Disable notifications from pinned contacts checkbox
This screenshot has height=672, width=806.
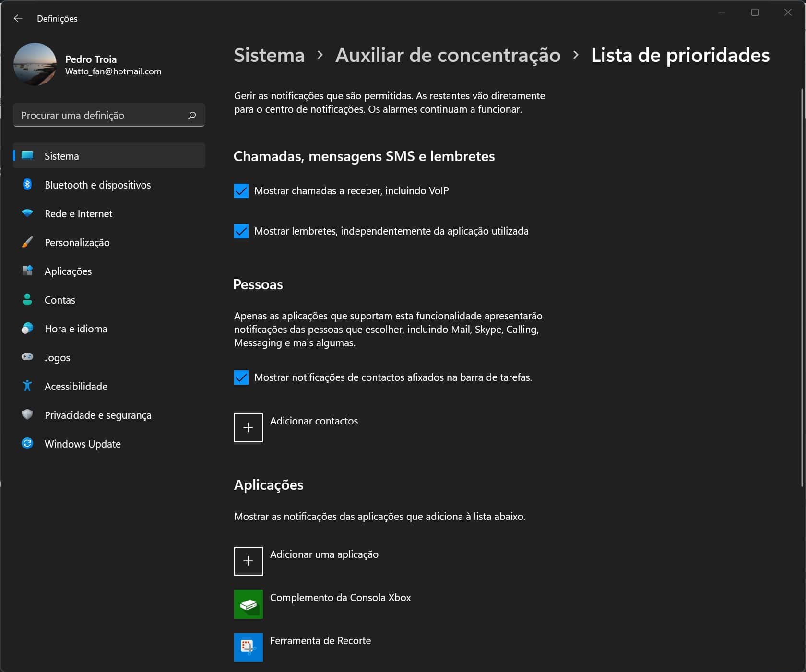click(x=241, y=377)
